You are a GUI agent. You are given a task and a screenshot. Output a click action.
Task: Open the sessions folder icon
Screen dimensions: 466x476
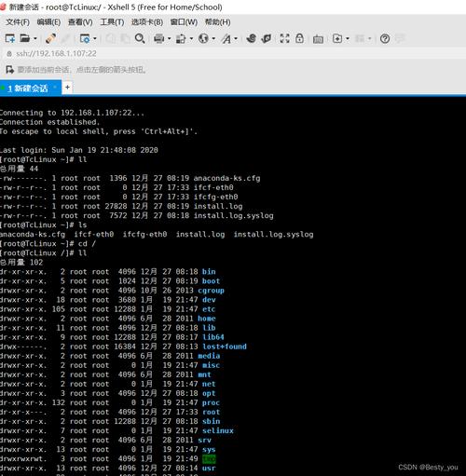25,38
